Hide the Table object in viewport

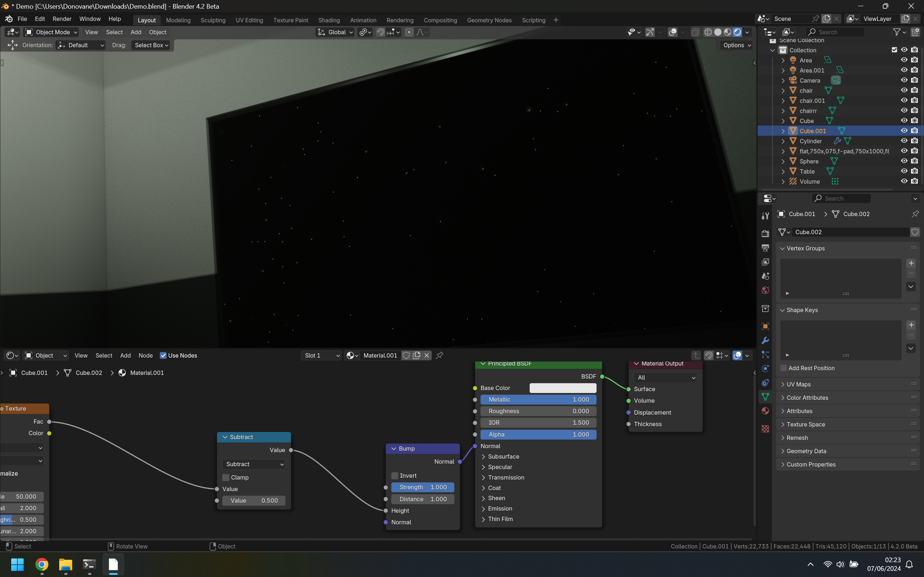(904, 171)
